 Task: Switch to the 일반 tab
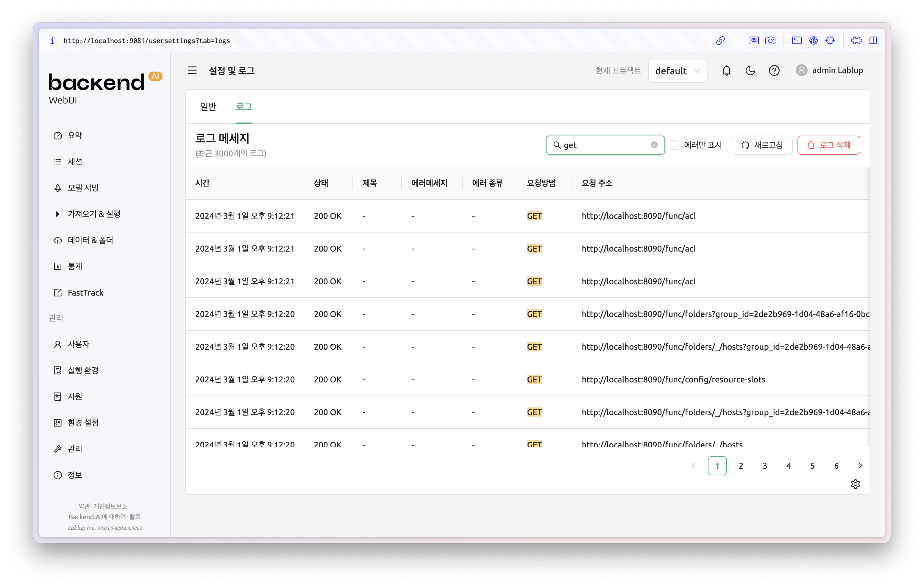(x=208, y=106)
